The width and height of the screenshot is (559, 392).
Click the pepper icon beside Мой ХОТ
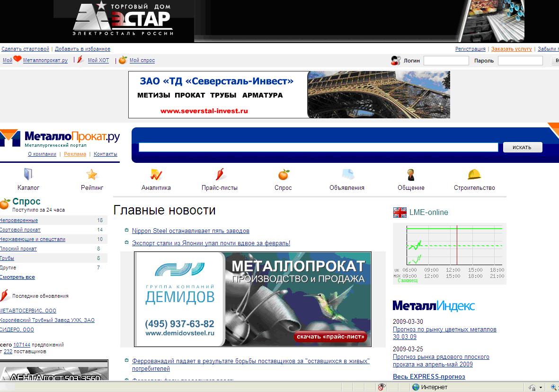pyautogui.click(x=80, y=59)
